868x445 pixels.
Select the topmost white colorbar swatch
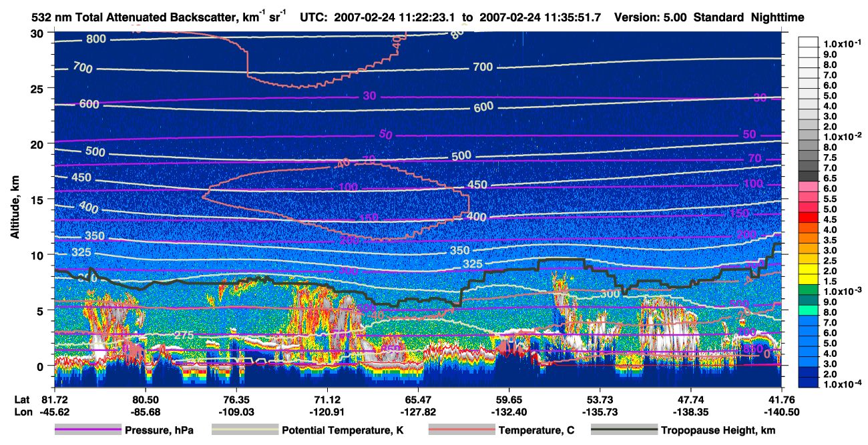pos(809,43)
